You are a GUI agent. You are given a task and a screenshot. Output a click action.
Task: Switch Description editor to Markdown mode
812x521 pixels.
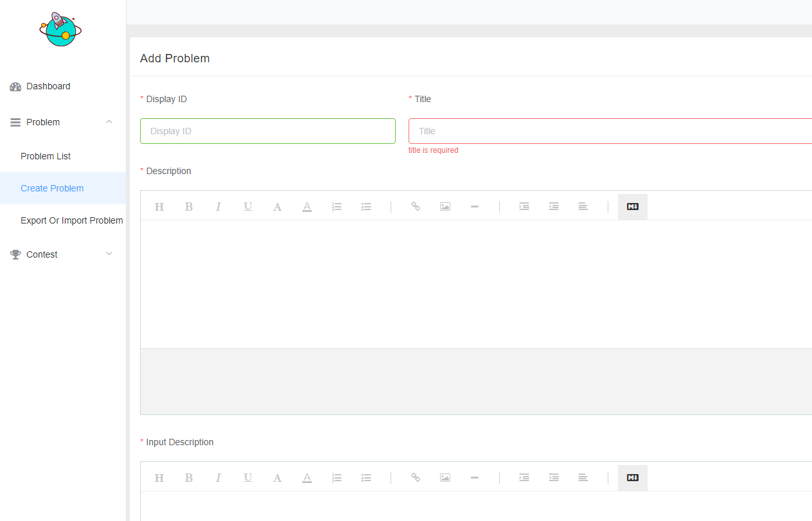(633, 207)
